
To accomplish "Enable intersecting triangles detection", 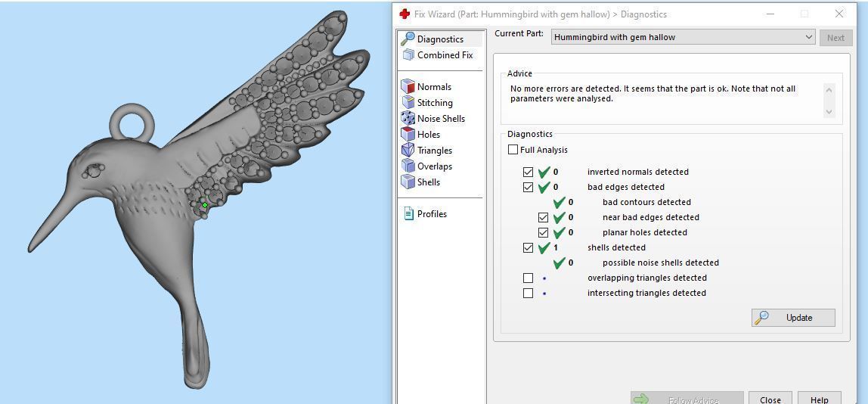I will point(528,293).
